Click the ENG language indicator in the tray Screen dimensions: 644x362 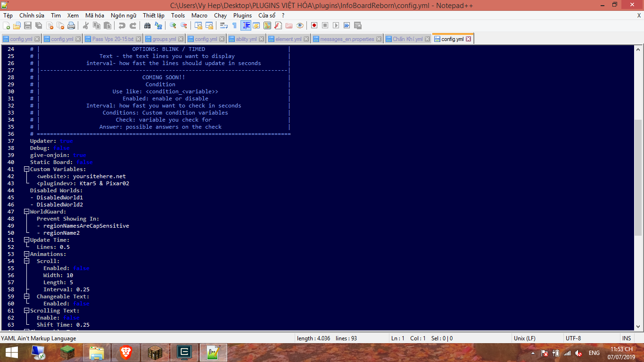pyautogui.click(x=594, y=353)
